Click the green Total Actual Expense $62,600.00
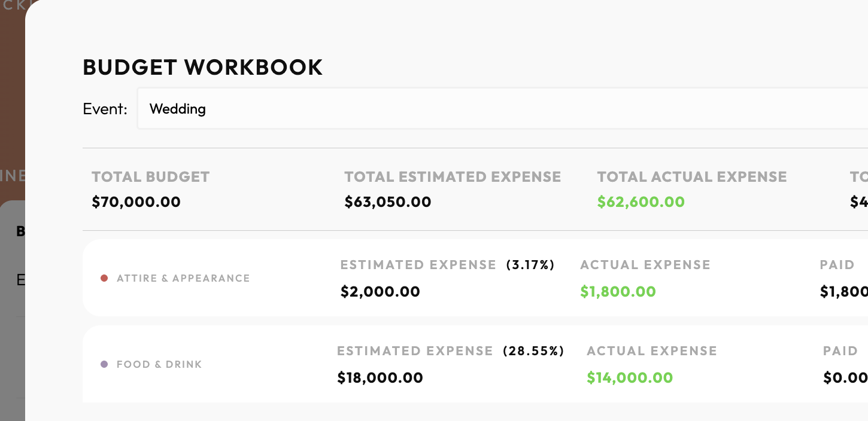 pos(641,202)
